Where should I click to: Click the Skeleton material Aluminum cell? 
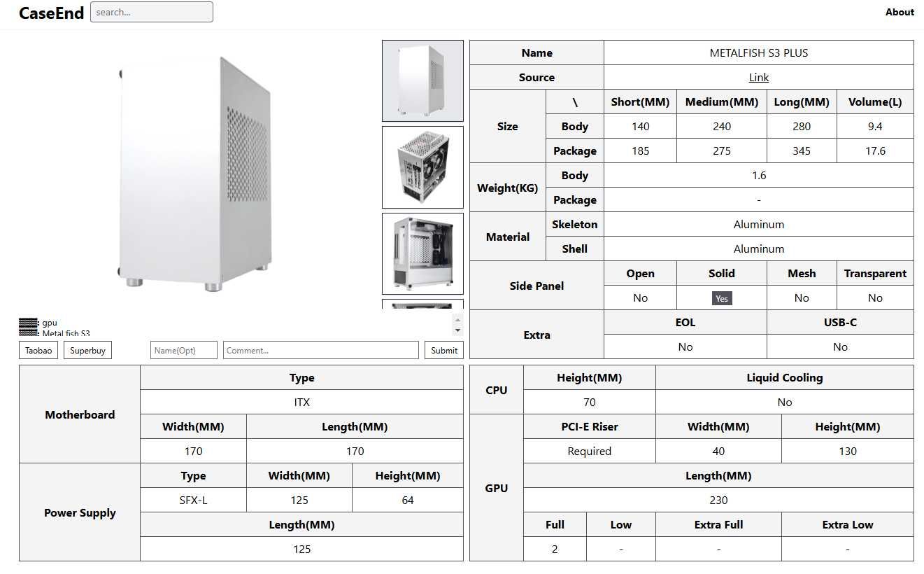pyautogui.click(x=759, y=224)
